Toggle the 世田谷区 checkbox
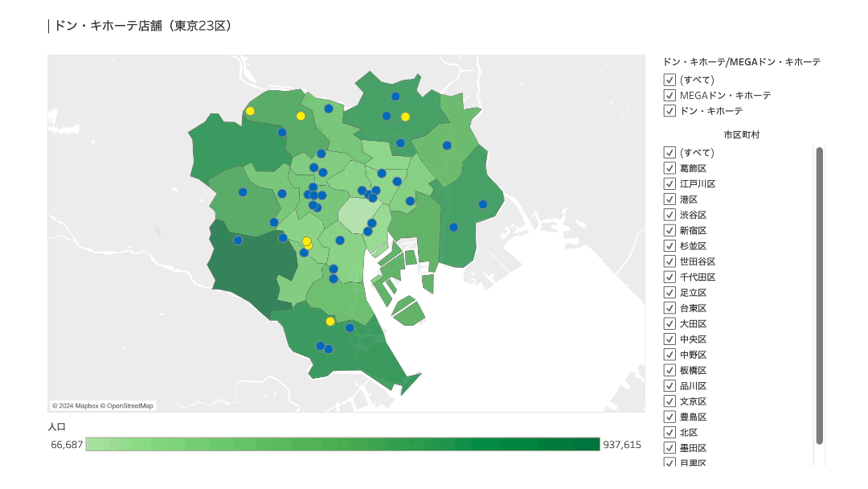The height and width of the screenshot is (489, 868). tap(669, 261)
